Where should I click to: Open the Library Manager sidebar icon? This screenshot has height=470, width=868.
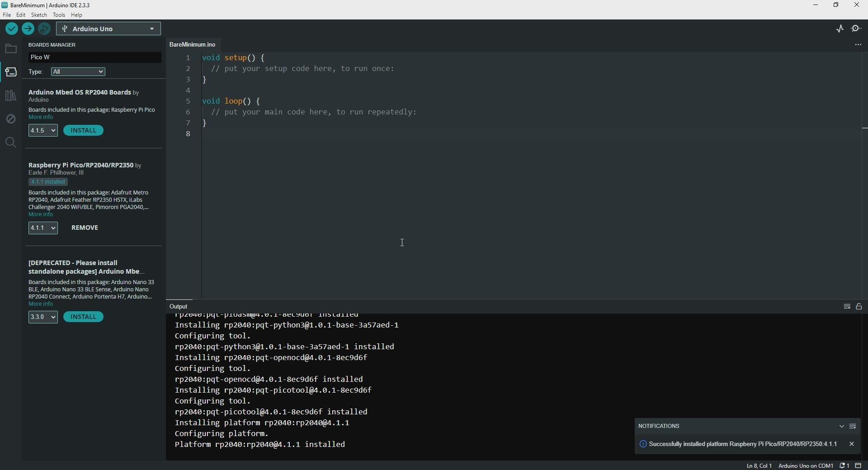point(11,95)
